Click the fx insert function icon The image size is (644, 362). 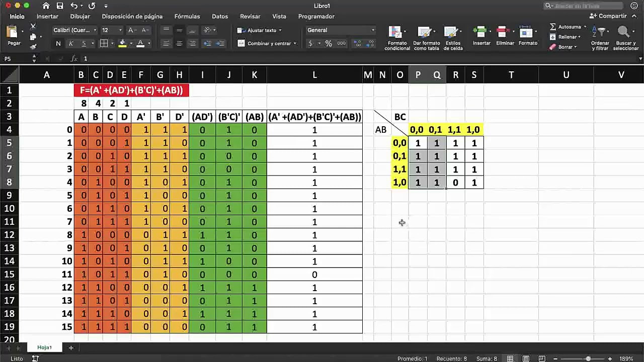[74, 59]
